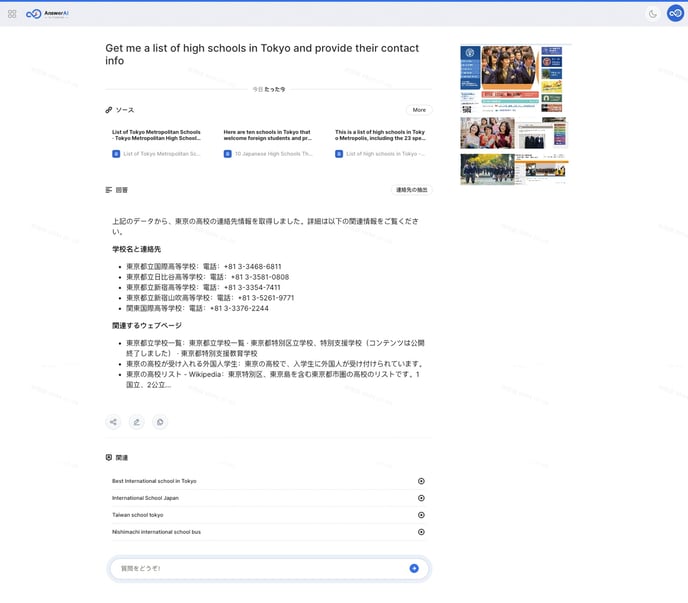This screenshot has width=688, height=603.
Task: Open the apps grid icon
Action: 12,14
